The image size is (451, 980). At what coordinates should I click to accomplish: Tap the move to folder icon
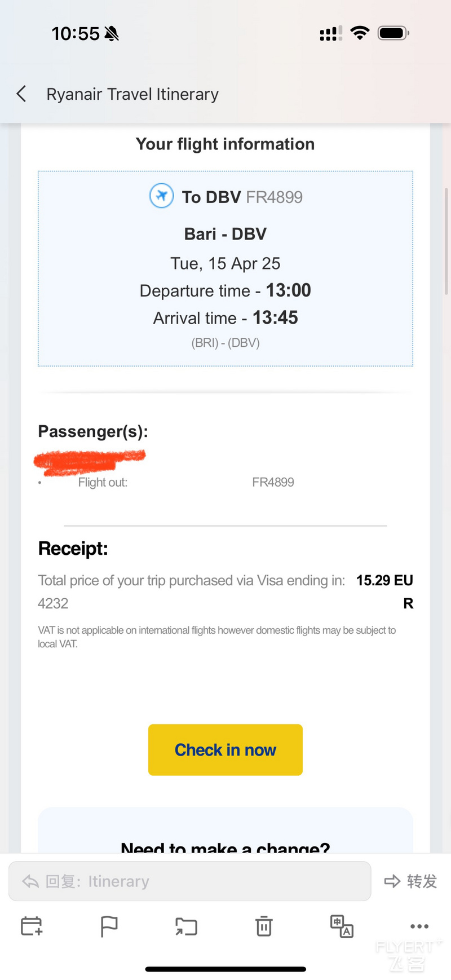(x=186, y=926)
